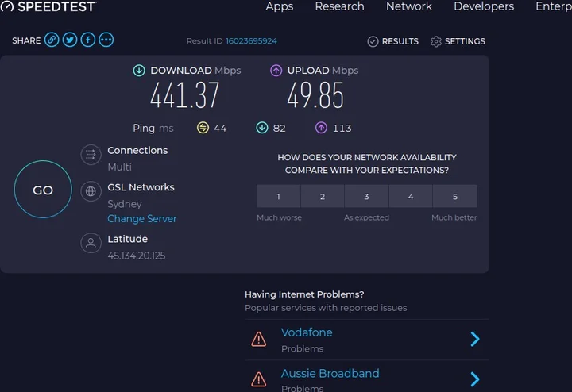Open the Apps menu
The height and width of the screenshot is (392, 572).
[x=280, y=6]
